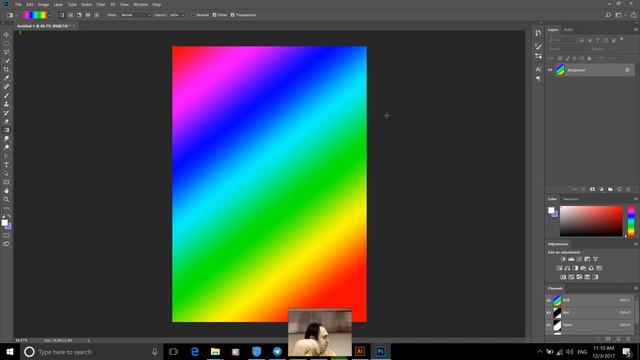
Task: Select the Background layer row
Action: tap(590, 70)
